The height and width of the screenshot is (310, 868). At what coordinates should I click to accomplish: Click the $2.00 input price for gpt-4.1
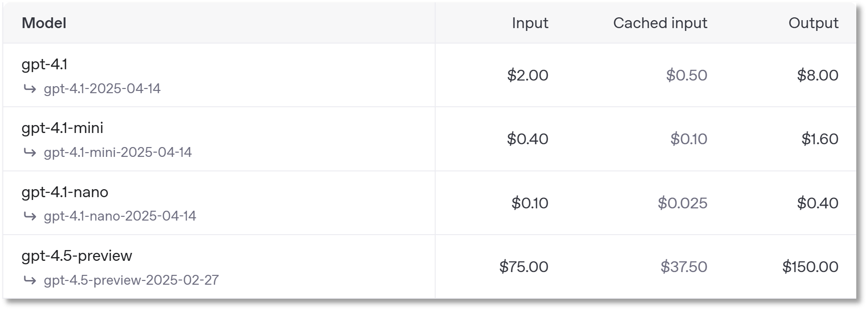click(528, 75)
